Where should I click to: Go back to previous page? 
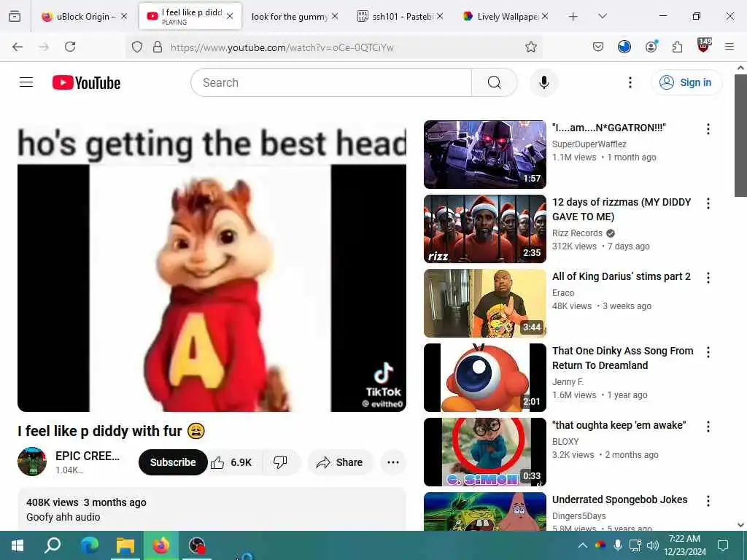click(x=18, y=47)
